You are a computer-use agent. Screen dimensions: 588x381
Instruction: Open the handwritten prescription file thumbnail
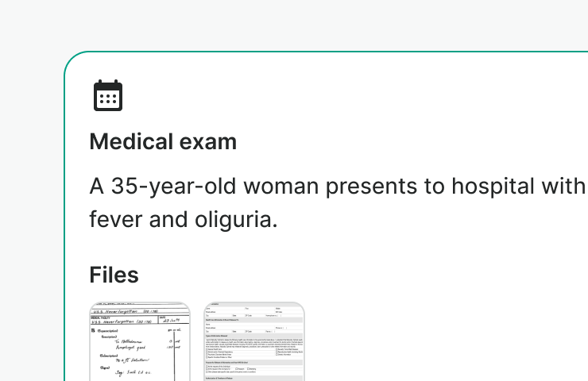(140, 341)
